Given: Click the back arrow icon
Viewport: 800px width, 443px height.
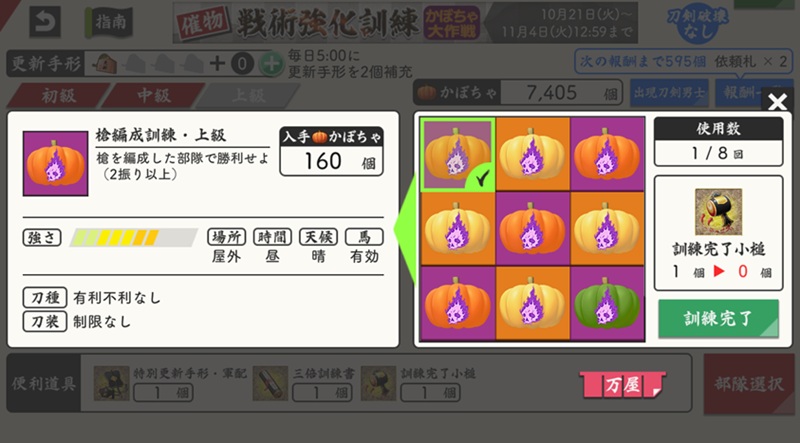Looking at the screenshot, I should click(45, 21).
